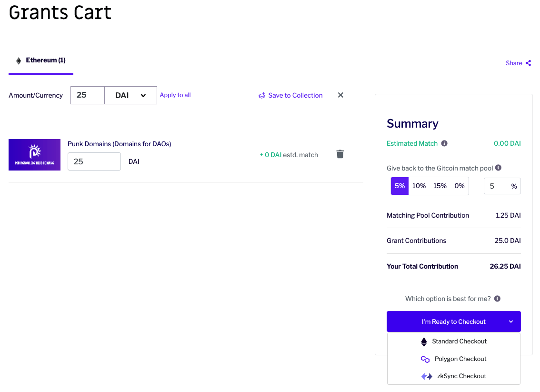Click the Grant Contributions label
The image size is (540, 392).
[x=416, y=241]
